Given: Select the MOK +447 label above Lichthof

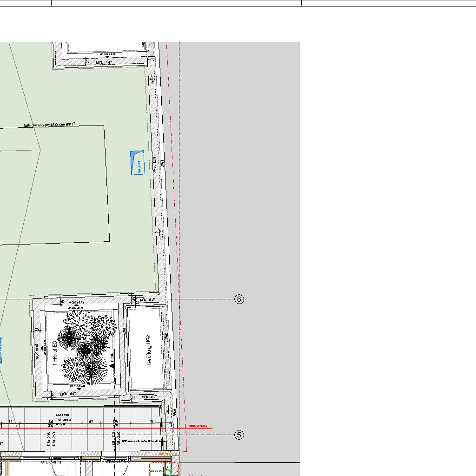Looking at the screenshot, I should 76,303.
